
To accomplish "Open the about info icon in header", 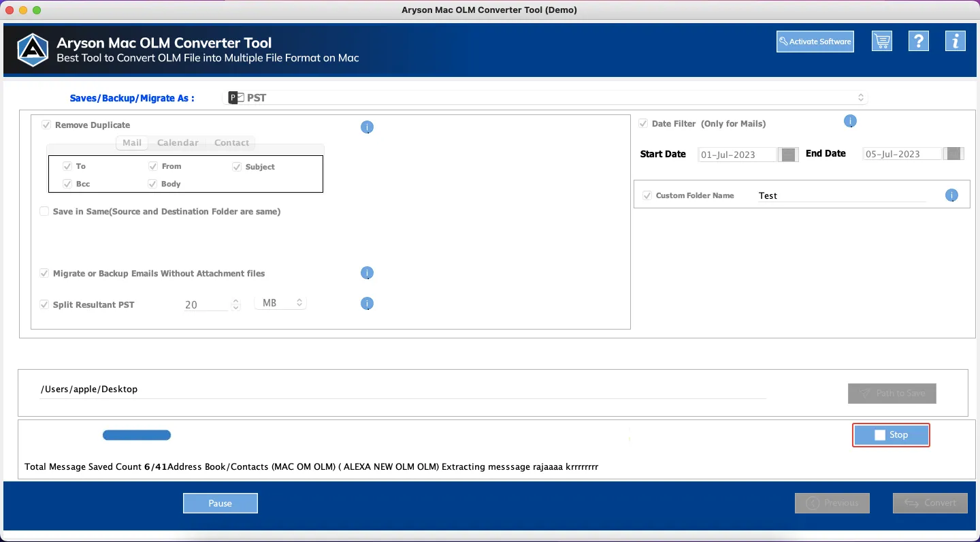I will point(955,41).
